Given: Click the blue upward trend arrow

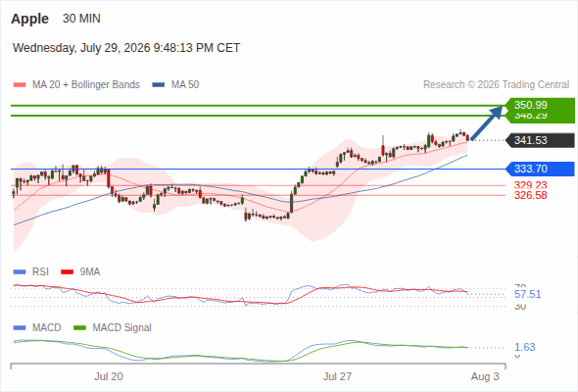Looking at the screenshot, I should click(487, 123).
